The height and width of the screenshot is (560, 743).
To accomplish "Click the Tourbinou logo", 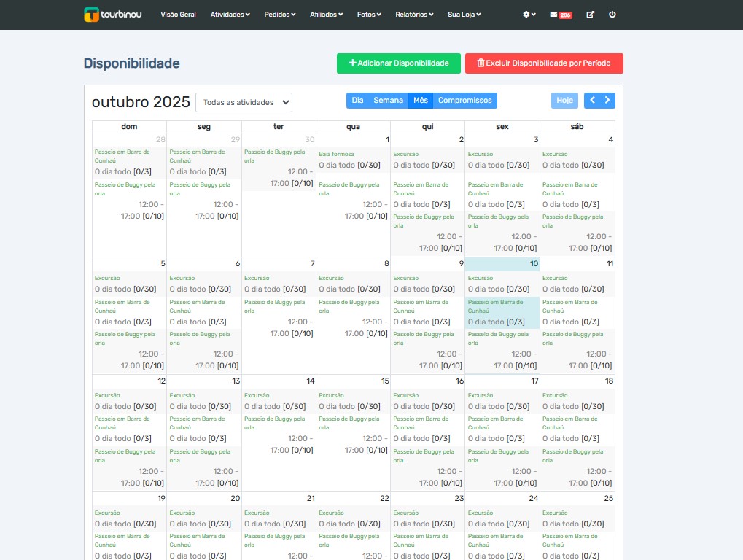I will 112,14.
